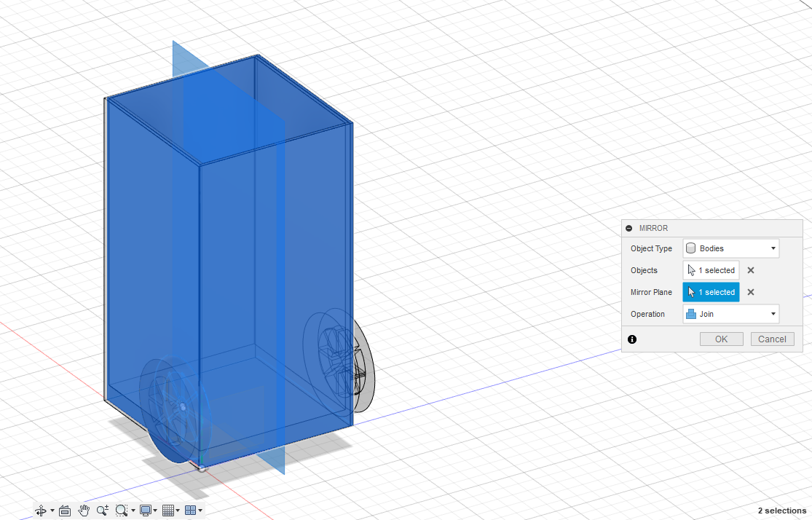Activate the Look At tool
This screenshot has width=812, height=520.
pos(65,511)
